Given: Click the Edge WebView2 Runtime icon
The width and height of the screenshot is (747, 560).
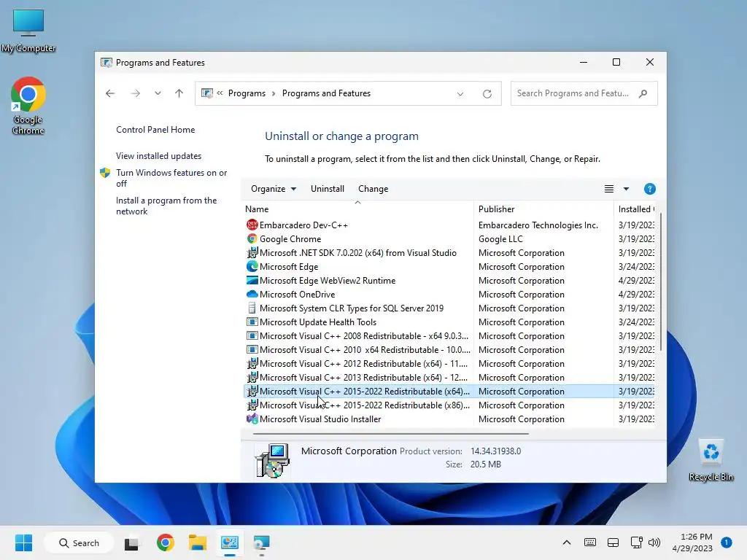Looking at the screenshot, I should [x=252, y=280].
